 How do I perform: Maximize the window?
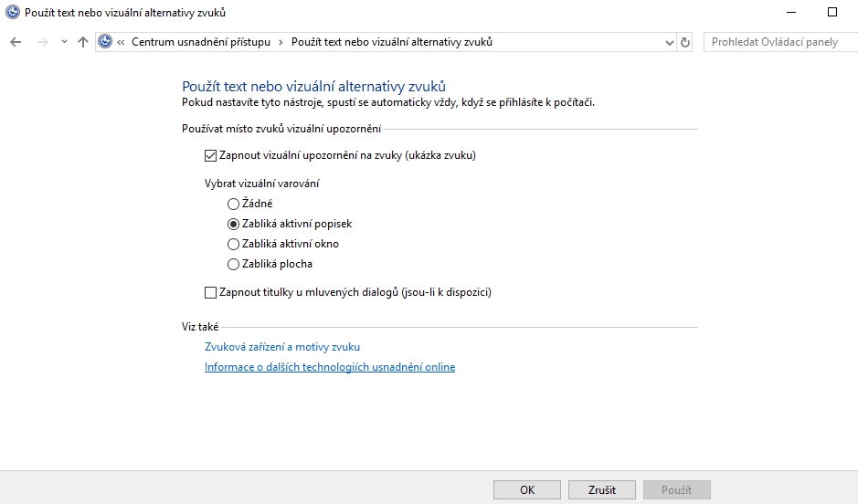click(832, 12)
